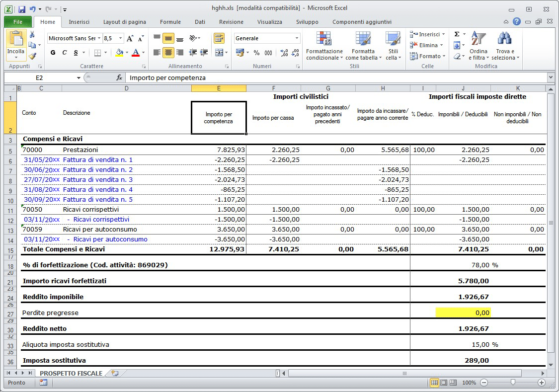Viewport: 559px width, 392px height.
Task: Open the Formule ribbon tab
Action: [x=170, y=22]
